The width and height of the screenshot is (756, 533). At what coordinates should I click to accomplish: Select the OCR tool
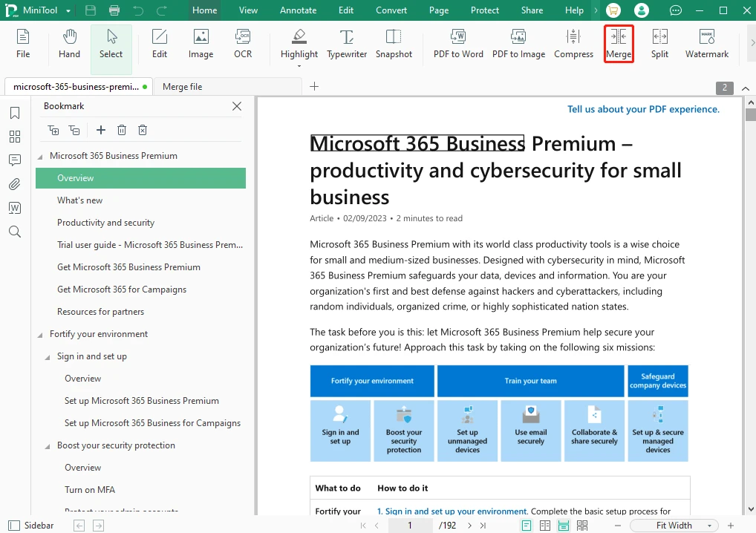(x=243, y=44)
